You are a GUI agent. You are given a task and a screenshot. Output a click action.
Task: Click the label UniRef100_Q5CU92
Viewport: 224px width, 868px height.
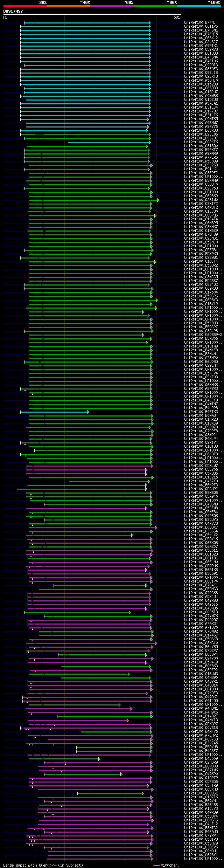[201, 489]
